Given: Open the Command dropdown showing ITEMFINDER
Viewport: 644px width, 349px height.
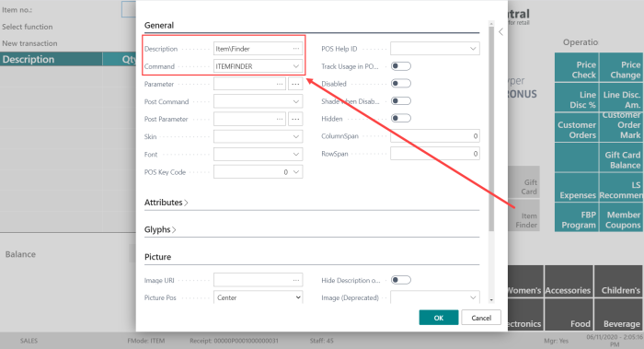Looking at the screenshot, I should point(258,66).
